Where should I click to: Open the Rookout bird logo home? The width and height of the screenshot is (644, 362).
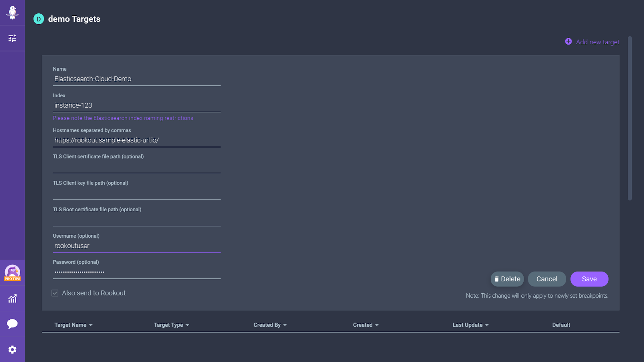[12, 12]
